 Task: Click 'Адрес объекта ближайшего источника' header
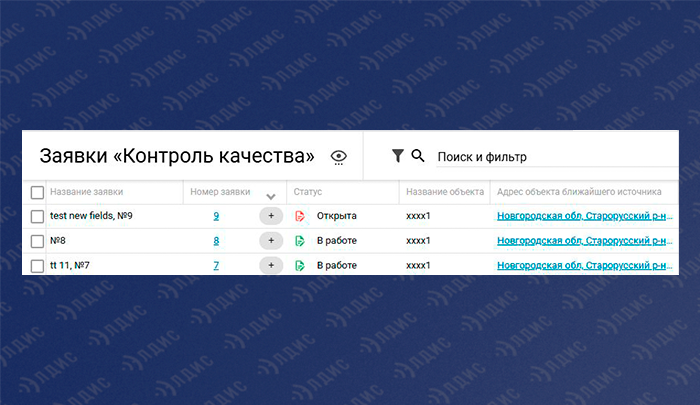coord(579,192)
